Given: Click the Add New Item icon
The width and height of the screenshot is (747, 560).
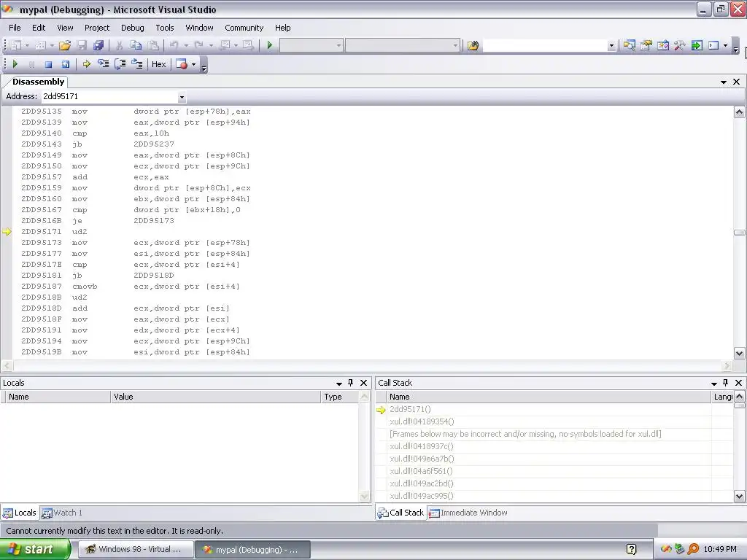Looking at the screenshot, I should click(x=41, y=45).
